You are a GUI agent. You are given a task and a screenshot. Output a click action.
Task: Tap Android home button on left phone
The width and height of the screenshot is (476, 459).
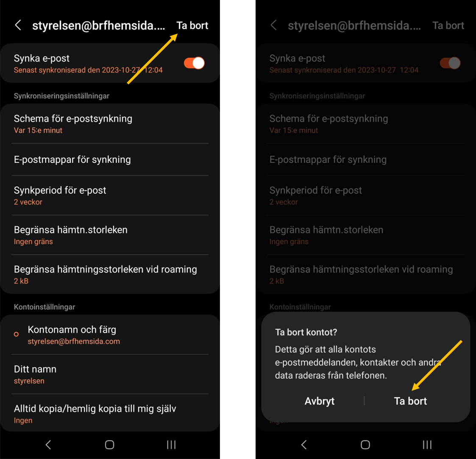point(110,445)
